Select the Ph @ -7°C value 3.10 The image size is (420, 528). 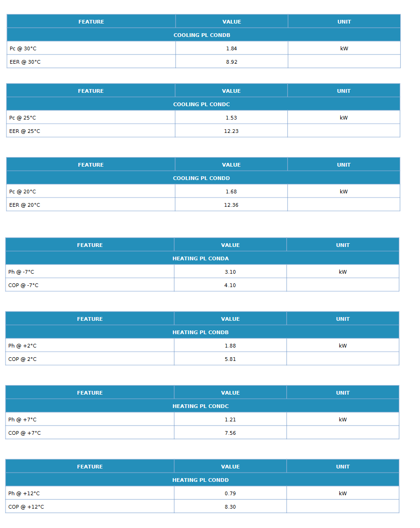(230, 272)
